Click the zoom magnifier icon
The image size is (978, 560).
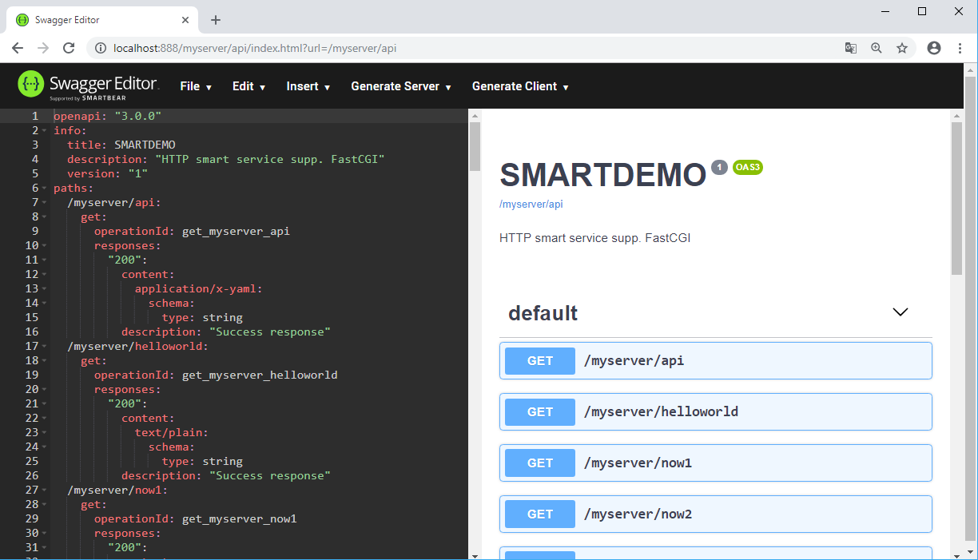(x=877, y=48)
